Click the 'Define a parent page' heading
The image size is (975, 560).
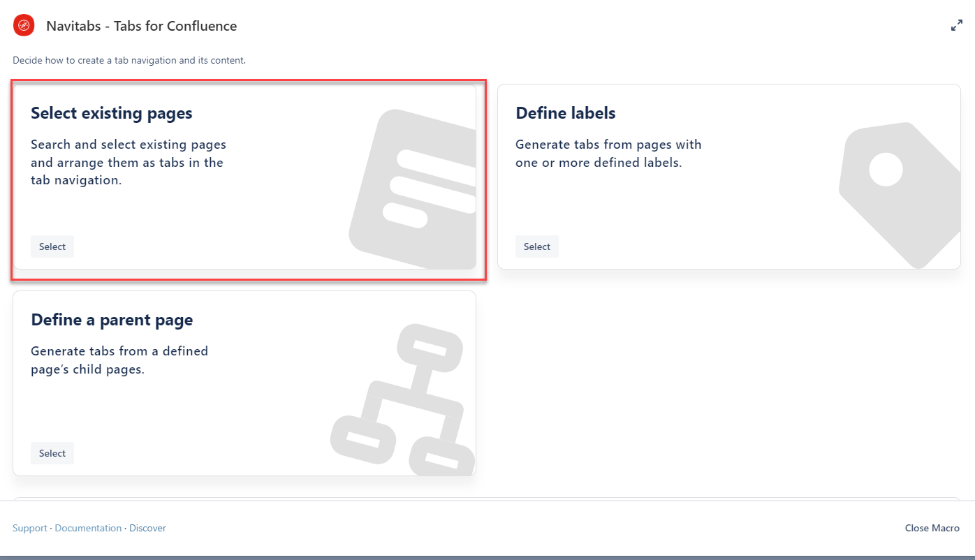coord(112,320)
